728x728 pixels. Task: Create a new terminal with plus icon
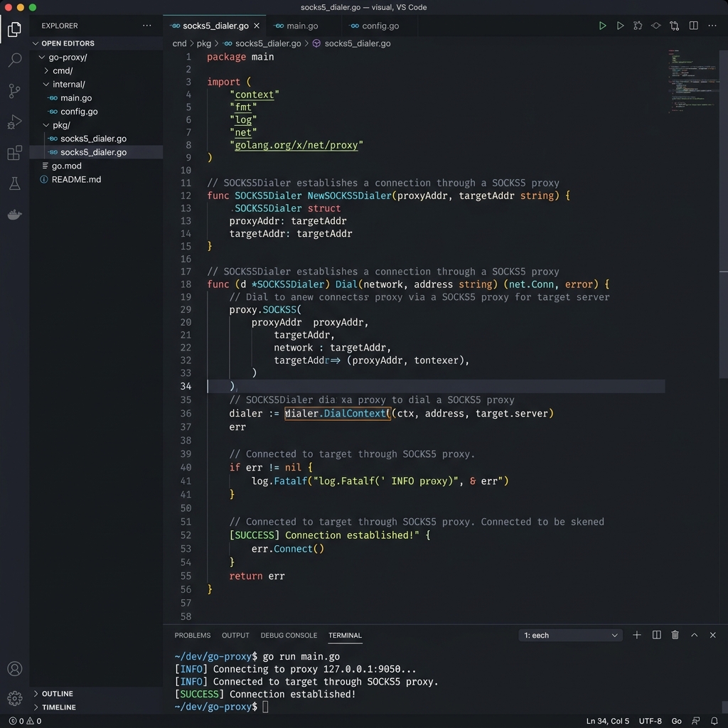click(x=636, y=635)
